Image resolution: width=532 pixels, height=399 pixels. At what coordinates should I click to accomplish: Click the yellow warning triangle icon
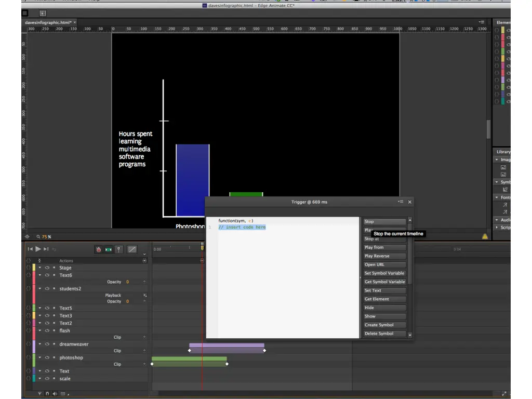click(x=485, y=236)
